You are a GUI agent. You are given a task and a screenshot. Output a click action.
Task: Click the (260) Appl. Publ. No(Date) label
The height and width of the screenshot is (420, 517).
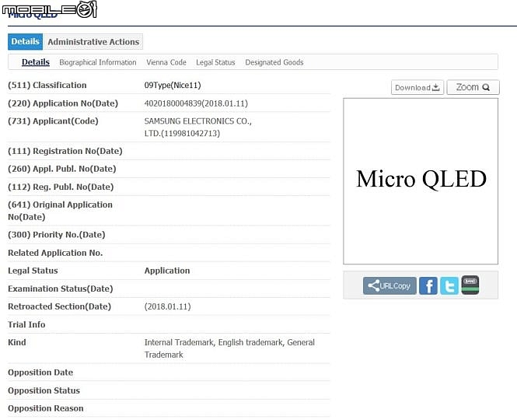[x=62, y=169]
